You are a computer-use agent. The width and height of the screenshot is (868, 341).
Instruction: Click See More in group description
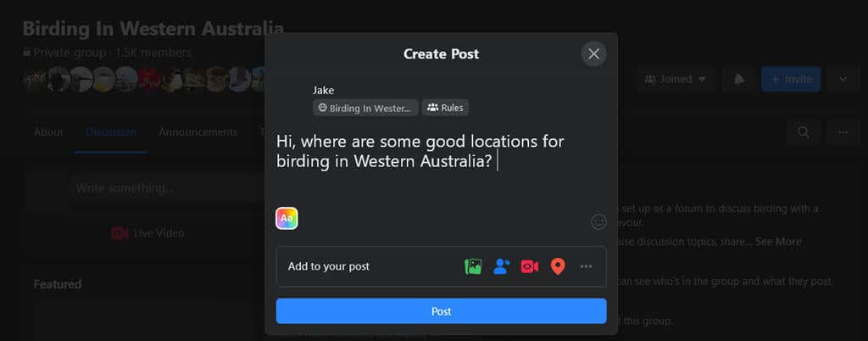click(x=778, y=242)
